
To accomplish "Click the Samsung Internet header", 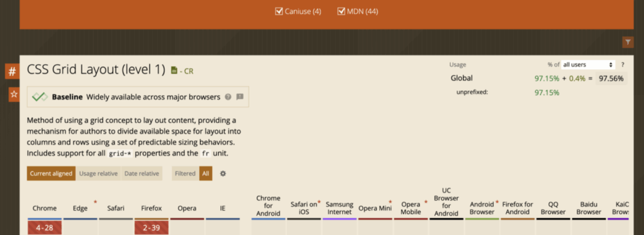I will tap(340, 209).
